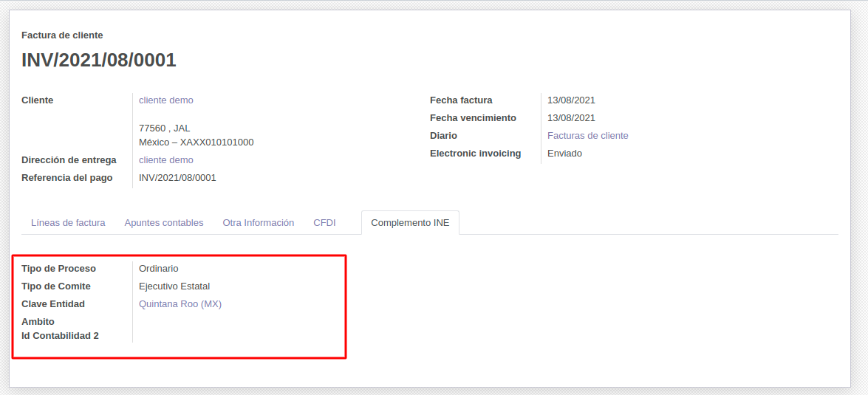
Task: Click the Ejecutivo Estatal committee value
Action: [x=174, y=286]
